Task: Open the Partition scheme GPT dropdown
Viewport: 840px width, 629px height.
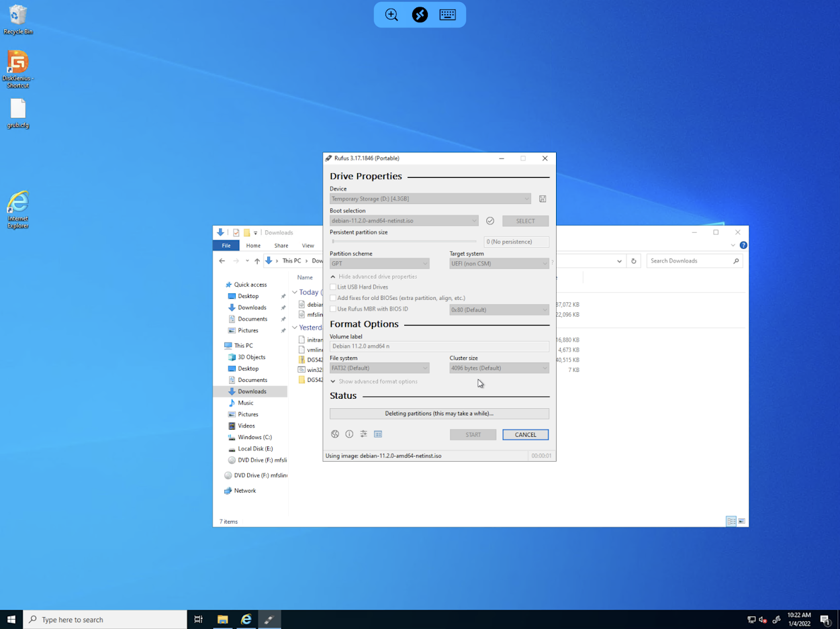Action: 379,264
